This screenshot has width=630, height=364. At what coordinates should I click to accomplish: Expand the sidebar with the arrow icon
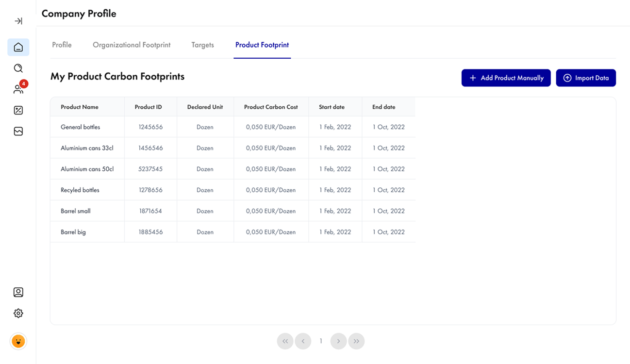(x=18, y=21)
